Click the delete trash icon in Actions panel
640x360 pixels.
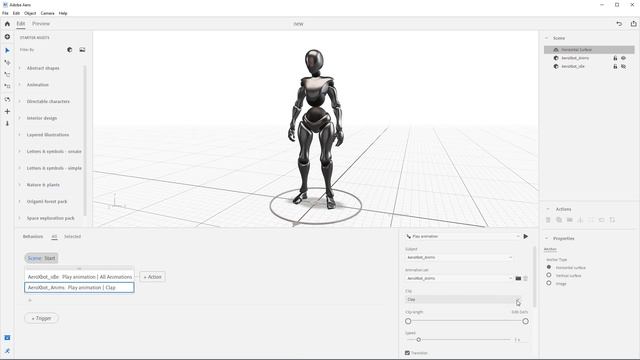coord(548,220)
